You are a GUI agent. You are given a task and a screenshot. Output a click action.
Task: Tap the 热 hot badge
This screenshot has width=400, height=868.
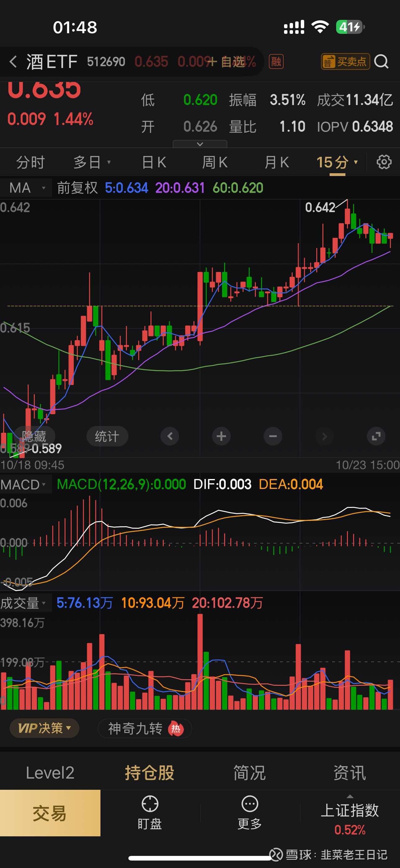pyautogui.click(x=176, y=728)
